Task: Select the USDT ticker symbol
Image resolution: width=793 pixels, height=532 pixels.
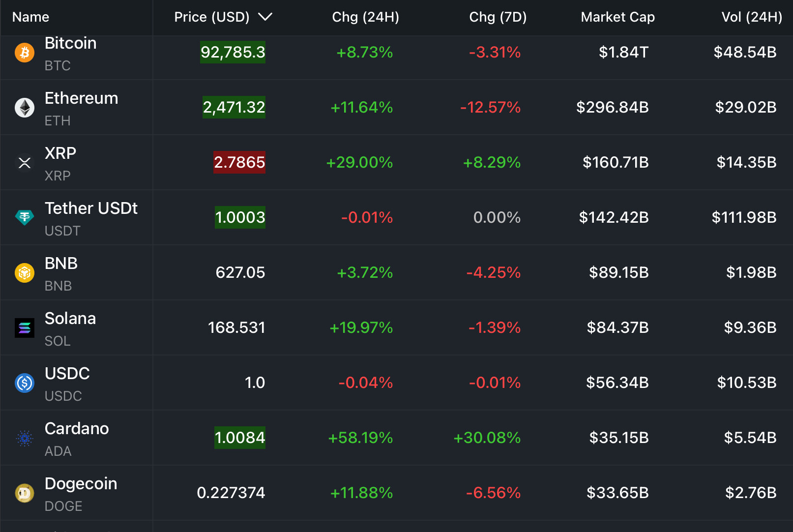Action: point(62,231)
